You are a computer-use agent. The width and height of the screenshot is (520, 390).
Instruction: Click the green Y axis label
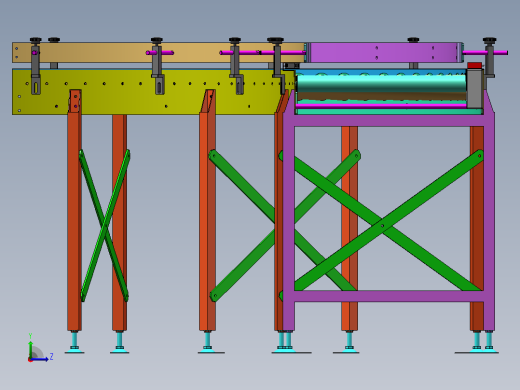[30, 336]
